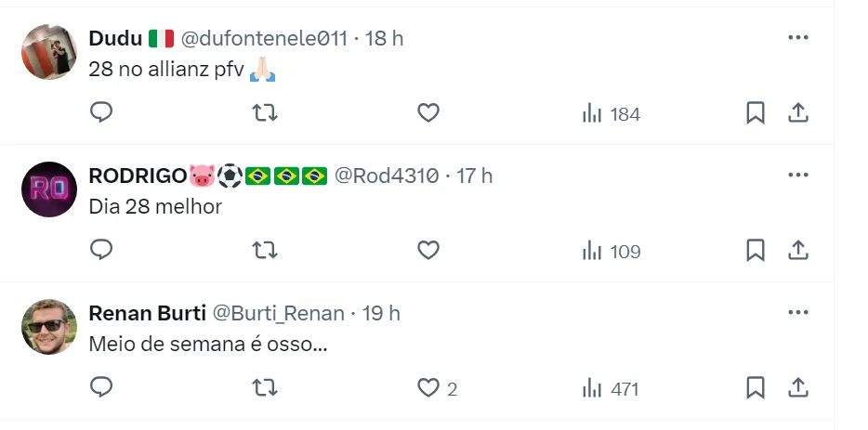Open more options on Dudu's tweet
868x430 pixels.
point(797,38)
